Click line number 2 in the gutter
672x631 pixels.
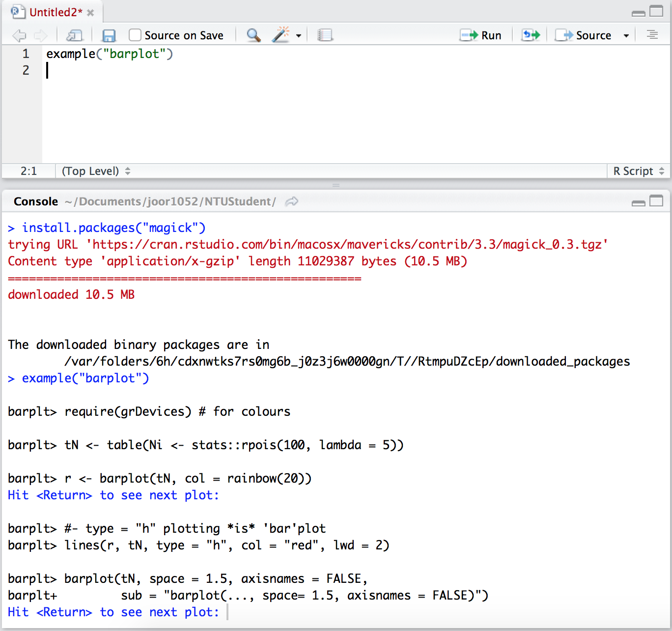26,70
